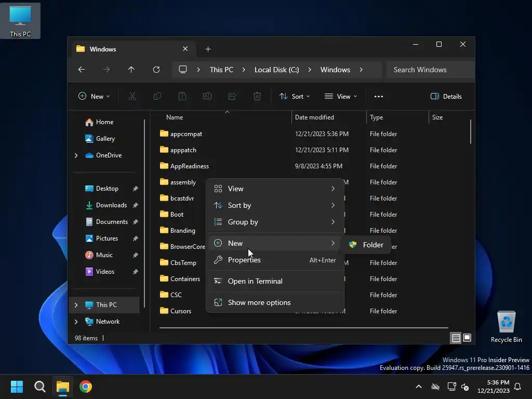
Task: Open the Windows Start menu
Action: [x=17, y=387]
